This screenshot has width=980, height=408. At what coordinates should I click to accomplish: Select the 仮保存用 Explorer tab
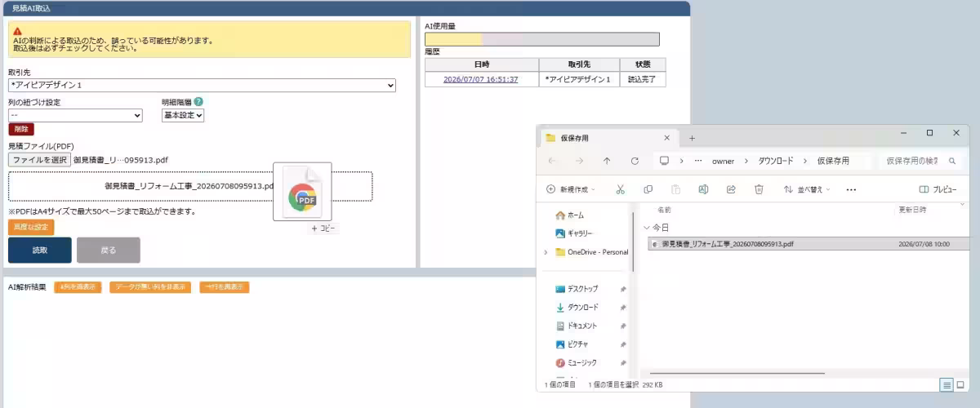(608, 137)
